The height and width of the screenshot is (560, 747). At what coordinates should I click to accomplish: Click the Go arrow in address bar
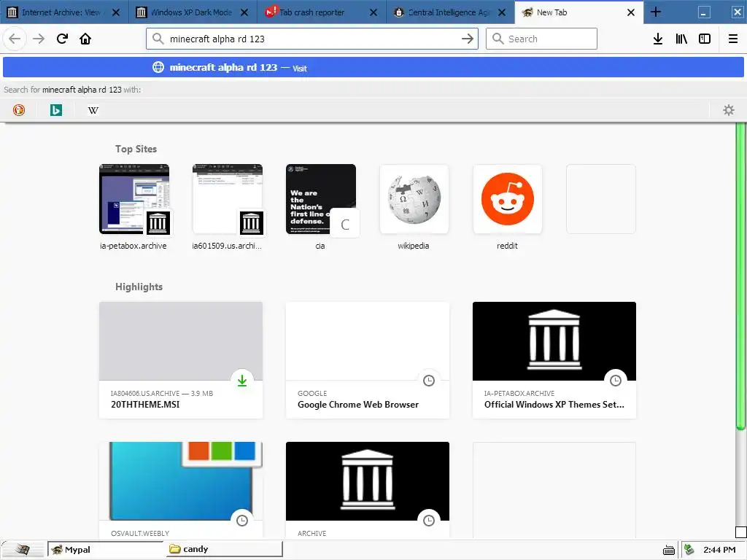468,39
